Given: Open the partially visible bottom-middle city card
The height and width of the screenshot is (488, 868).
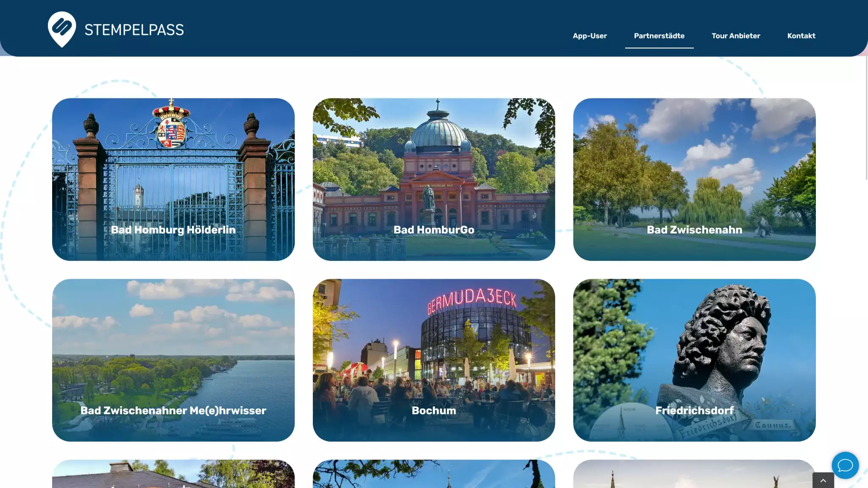Looking at the screenshot, I should click(x=434, y=474).
